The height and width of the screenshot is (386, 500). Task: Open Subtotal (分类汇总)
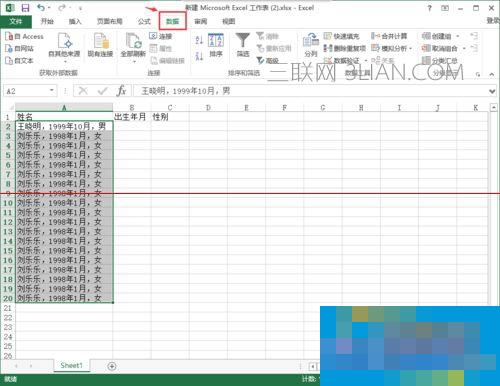439,61
